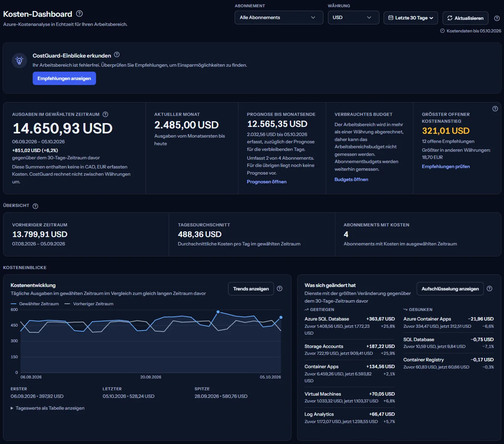The height and width of the screenshot is (444, 504).
Task: Click the 14.650,93 USD total spend value
Action: coord(62,128)
